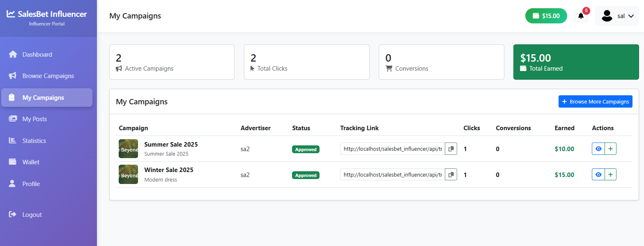
Task: Click the red notification badge showing 8
Action: point(586,11)
